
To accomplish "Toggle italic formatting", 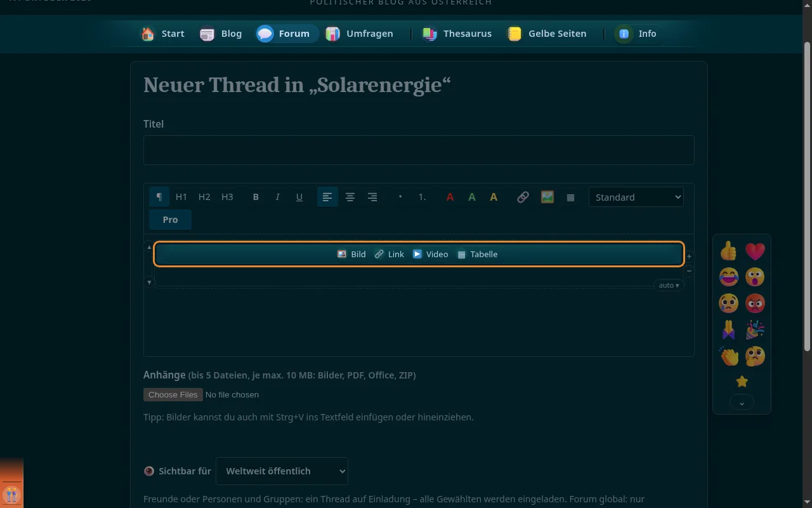I will [x=277, y=197].
